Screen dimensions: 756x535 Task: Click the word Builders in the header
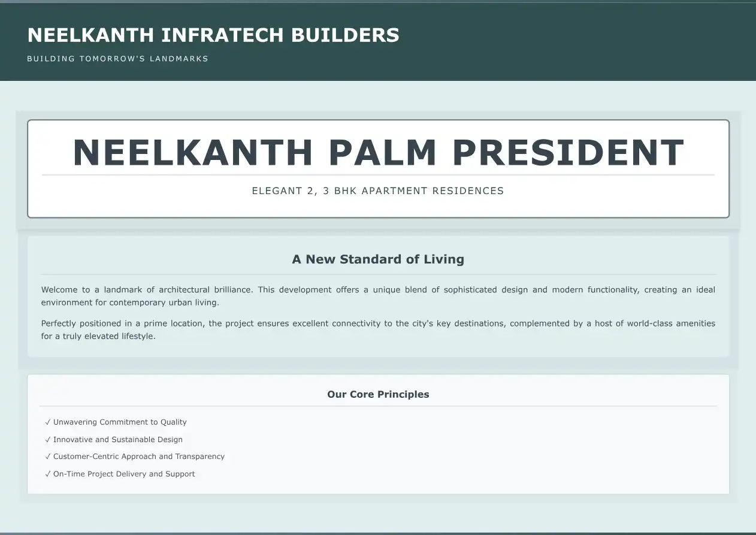pyautogui.click(x=345, y=35)
